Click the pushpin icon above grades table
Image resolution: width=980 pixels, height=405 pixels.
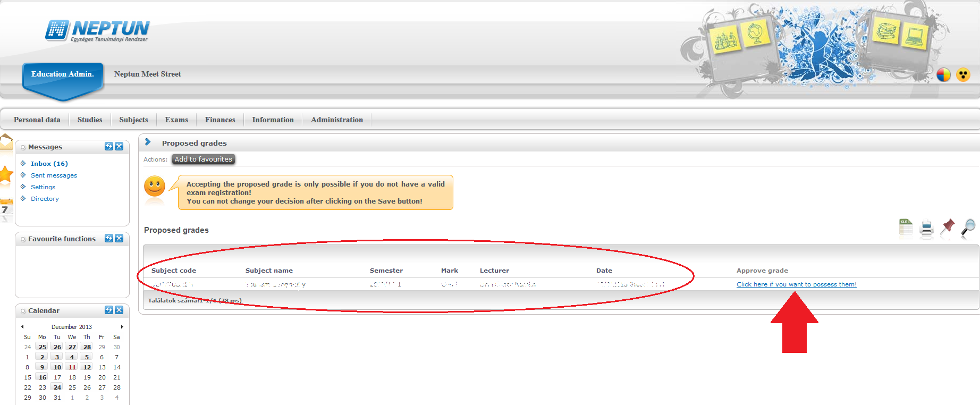[947, 227]
